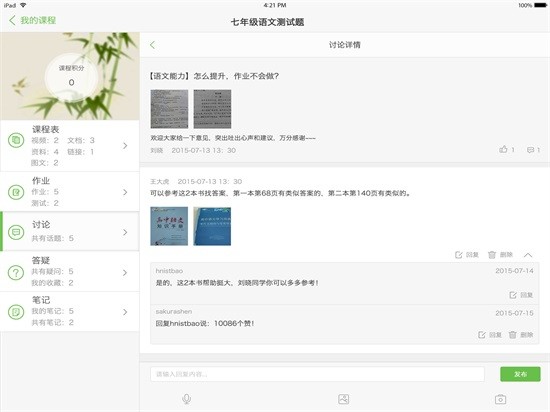Expand 讨论 row chevron
This screenshot has height=412, width=550.
click(x=125, y=232)
